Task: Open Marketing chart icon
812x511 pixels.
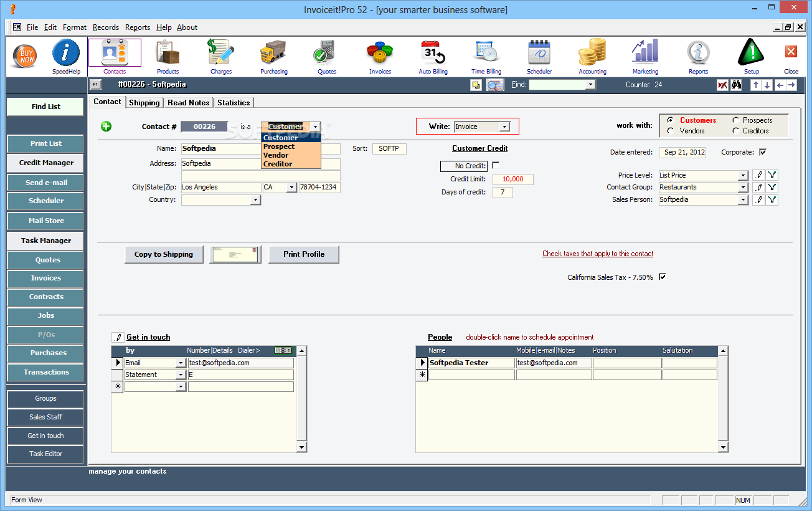Action: [x=645, y=57]
